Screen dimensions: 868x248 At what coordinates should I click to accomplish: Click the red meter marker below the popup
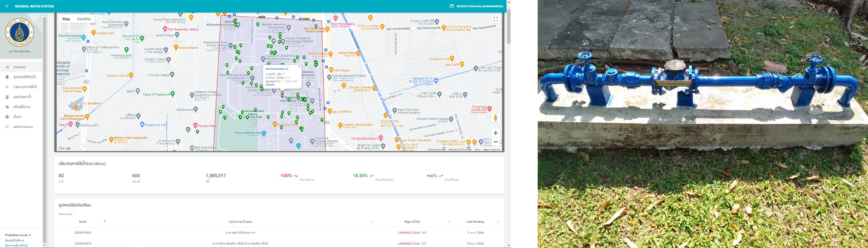pyautogui.click(x=282, y=92)
